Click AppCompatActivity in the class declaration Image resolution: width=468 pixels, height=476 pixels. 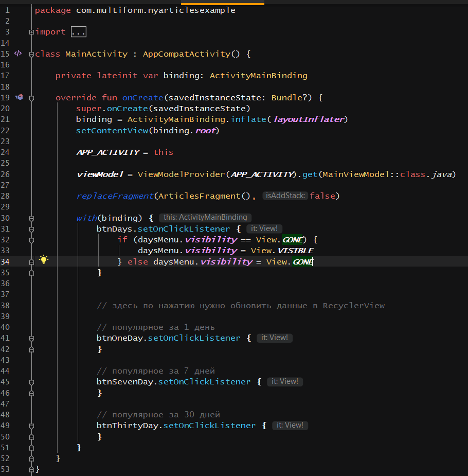(187, 54)
